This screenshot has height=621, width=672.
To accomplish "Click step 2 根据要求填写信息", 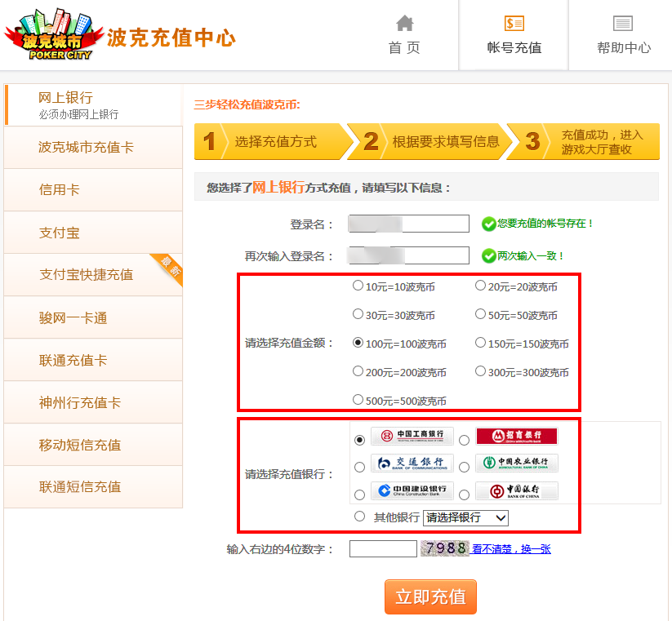I will coord(430,141).
